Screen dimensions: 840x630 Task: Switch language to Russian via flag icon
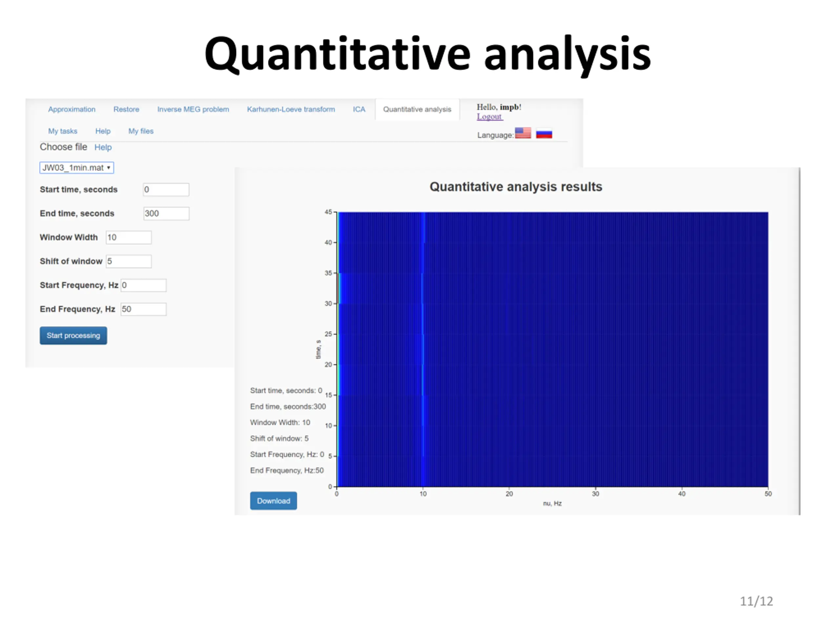[544, 134]
